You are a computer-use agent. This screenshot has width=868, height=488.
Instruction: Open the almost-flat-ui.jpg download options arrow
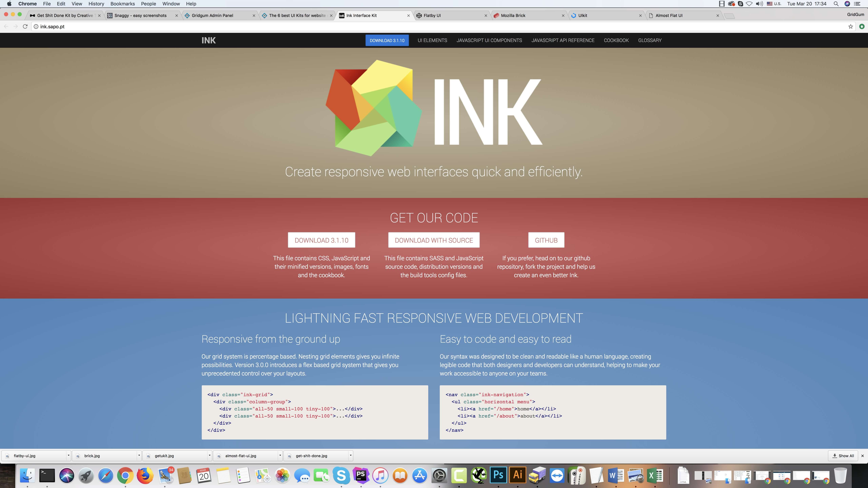280,456
